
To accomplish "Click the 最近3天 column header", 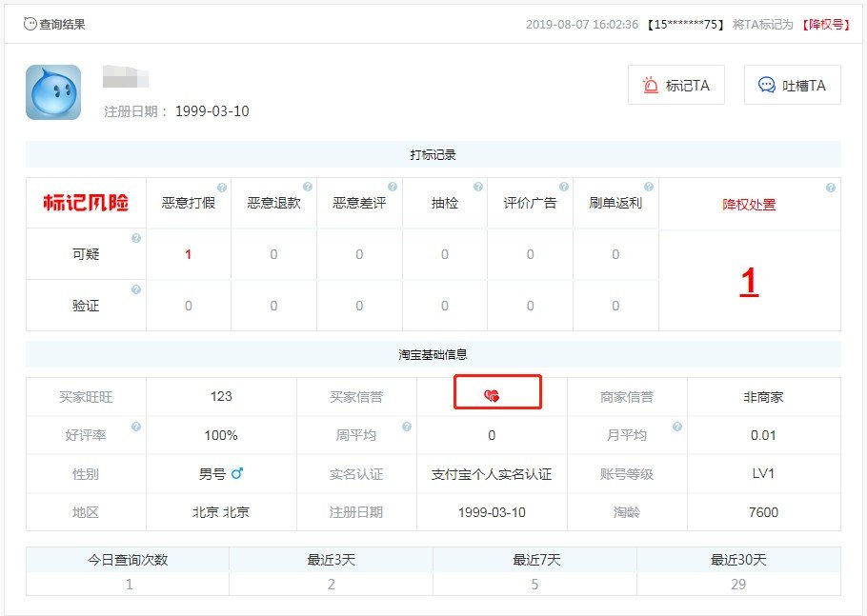I will (332, 560).
